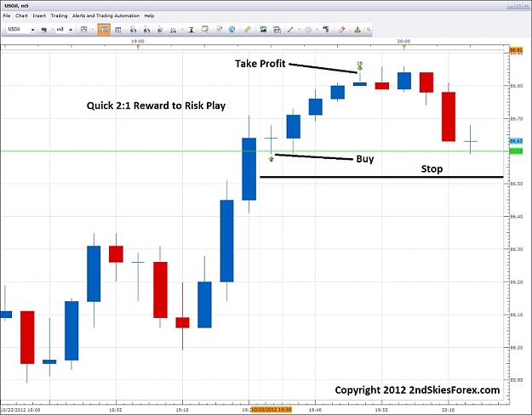Click the refresh arrows icon
This screenshot has height=415, width=532.
tap(219, 30)
